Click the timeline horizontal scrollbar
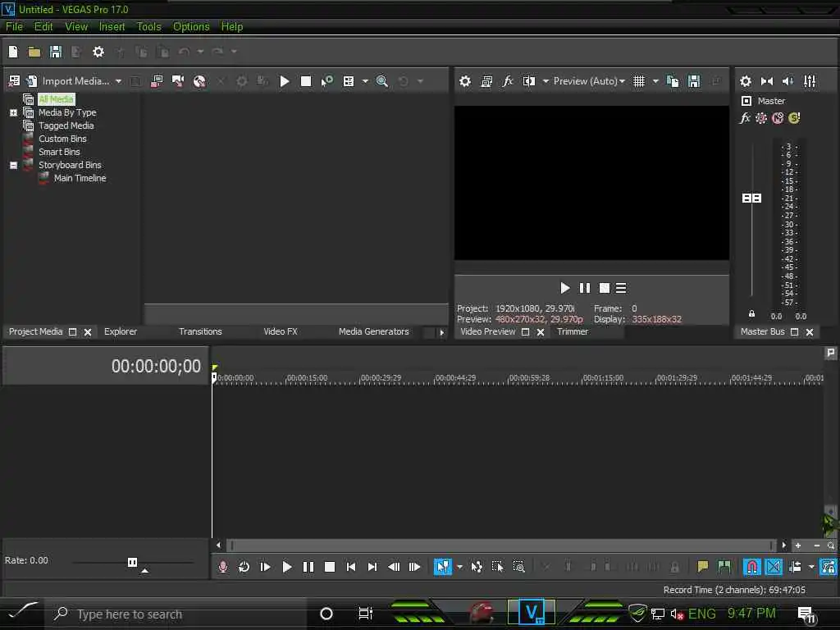This screenshot has width=840, height=630. point(501,546)
